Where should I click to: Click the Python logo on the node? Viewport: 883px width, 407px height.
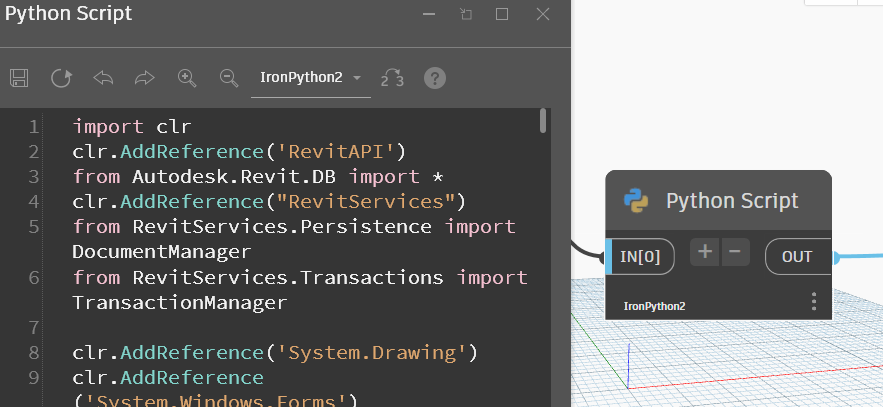(636, 200)
